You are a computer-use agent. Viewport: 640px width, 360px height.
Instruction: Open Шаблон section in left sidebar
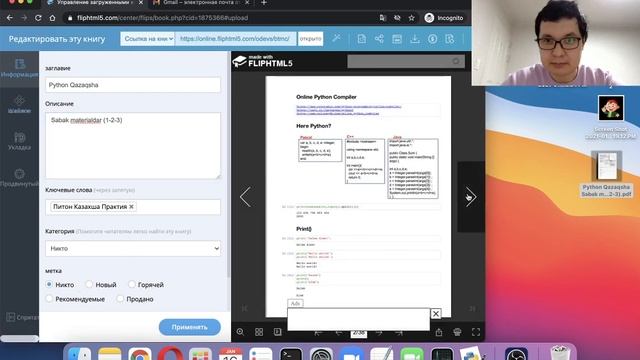[19, 104]
